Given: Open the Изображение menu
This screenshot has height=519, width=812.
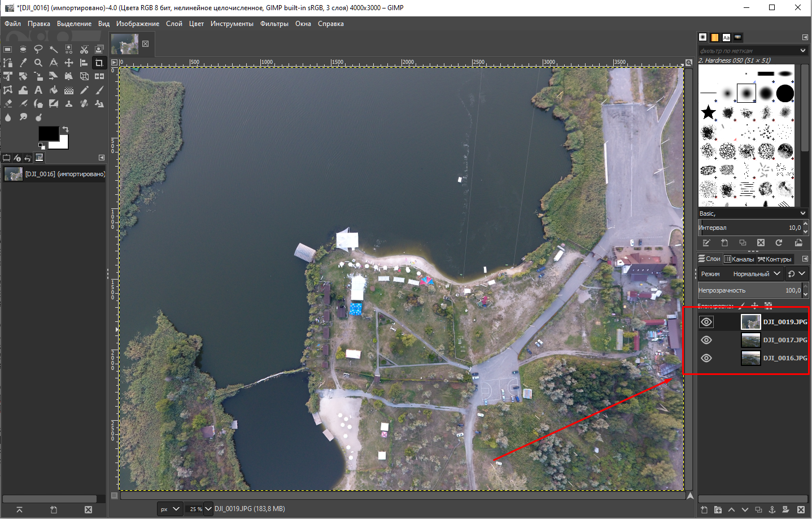Looking at the screenshot, I should [138, 24].
